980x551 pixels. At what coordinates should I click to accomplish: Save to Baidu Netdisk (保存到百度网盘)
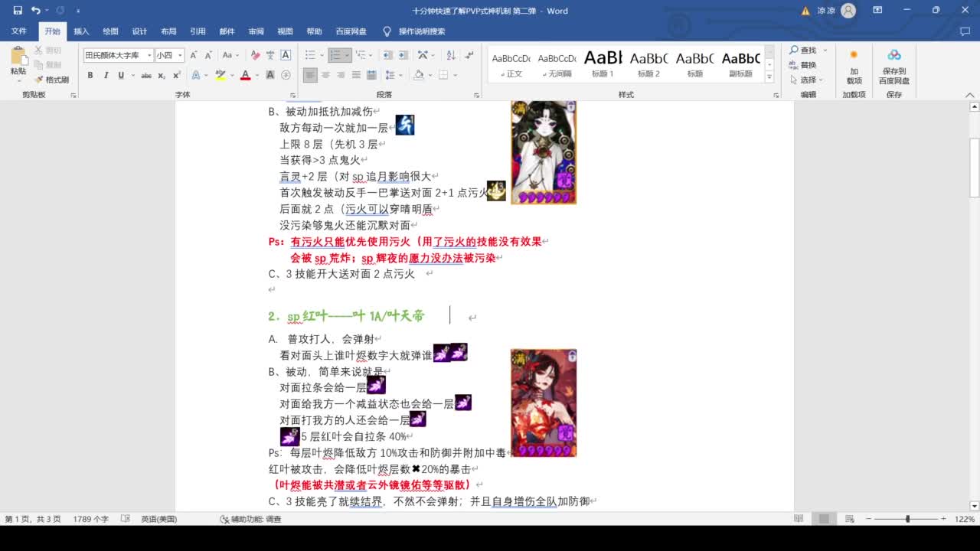(x=893, y=66)
